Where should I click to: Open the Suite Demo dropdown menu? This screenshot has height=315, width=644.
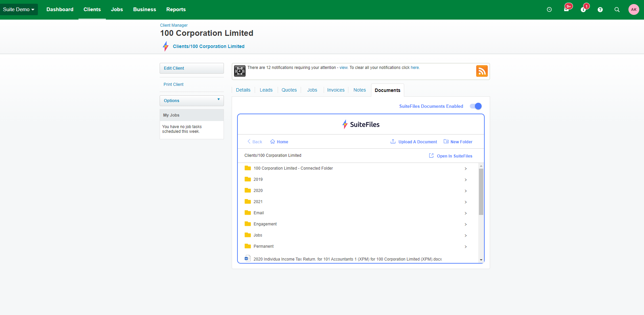coord(19,9)
